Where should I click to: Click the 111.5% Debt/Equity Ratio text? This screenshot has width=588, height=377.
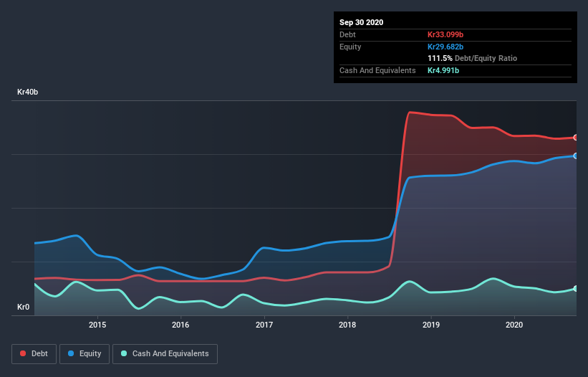pos(473,58)
